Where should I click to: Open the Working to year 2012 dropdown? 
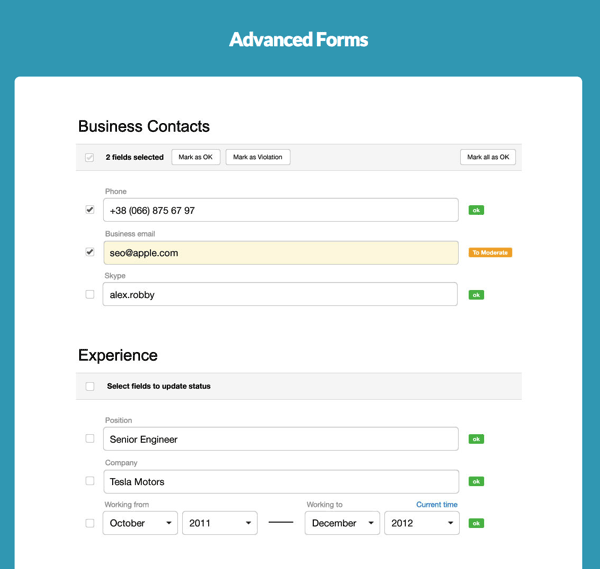421,523
